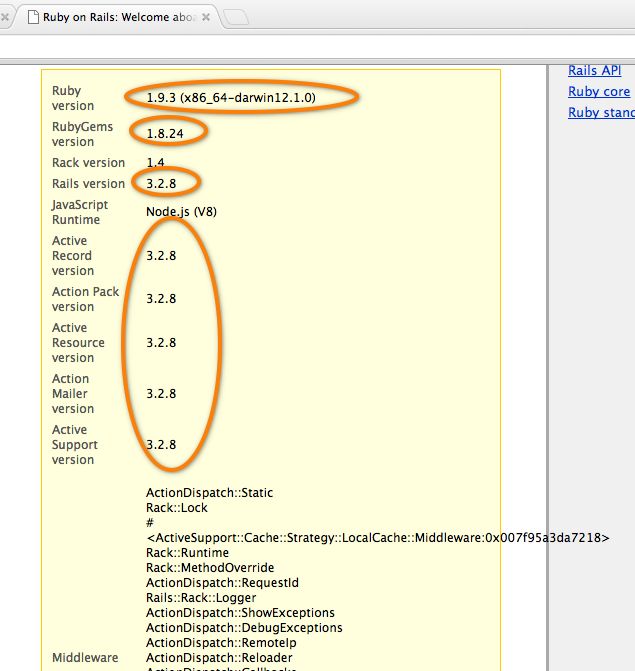Click the Rack version value 1.4
635x671 pixels.
[155, 163]
